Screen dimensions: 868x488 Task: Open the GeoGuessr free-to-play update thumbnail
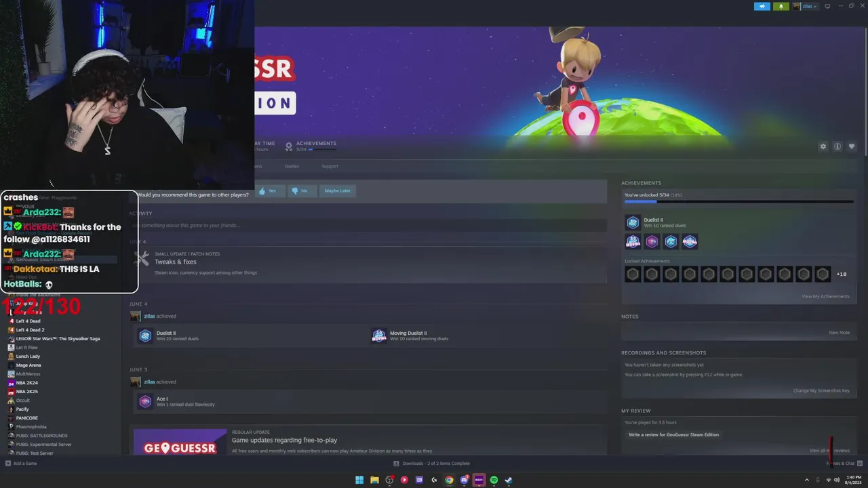[x=180, y=442]
